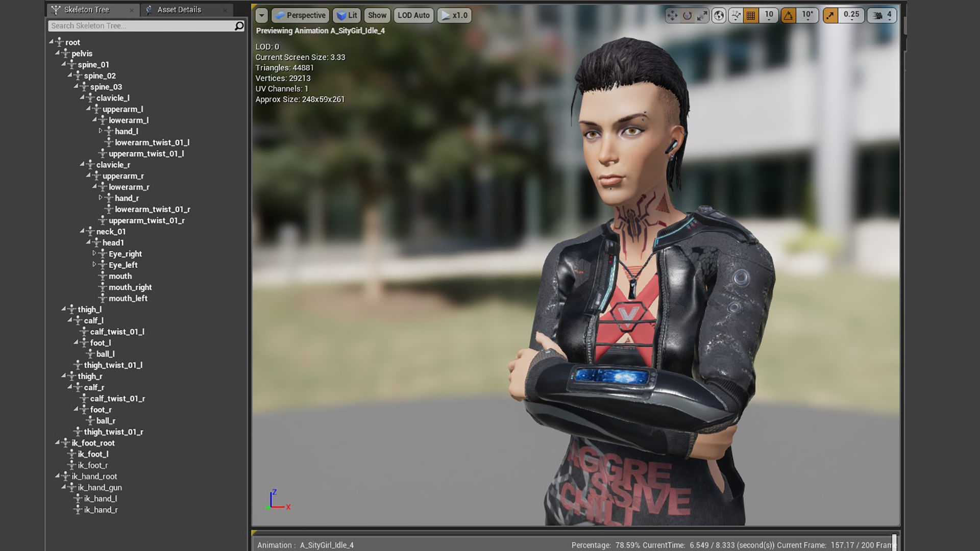Collapse the pelvis bone node
Viewport: 980px width, 551px height.
(57, 53)
